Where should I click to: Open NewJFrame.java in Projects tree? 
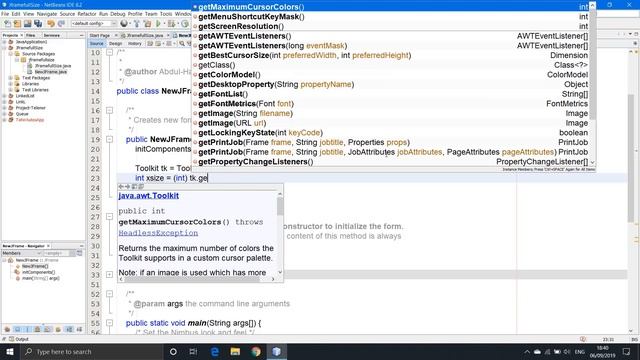[x=51, y=72]
